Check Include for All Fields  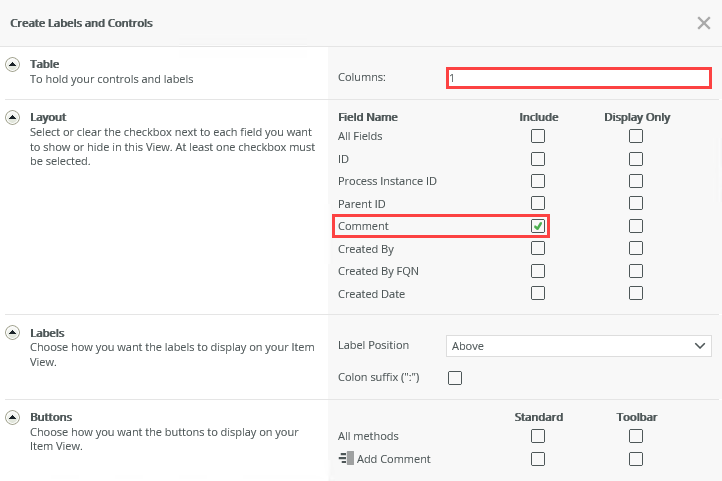pos(538,136)
